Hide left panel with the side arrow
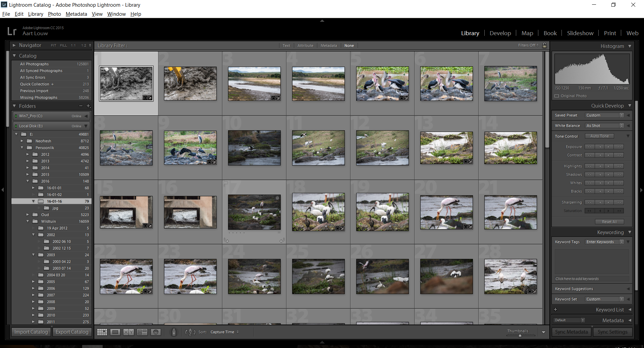 click(2, 190)
